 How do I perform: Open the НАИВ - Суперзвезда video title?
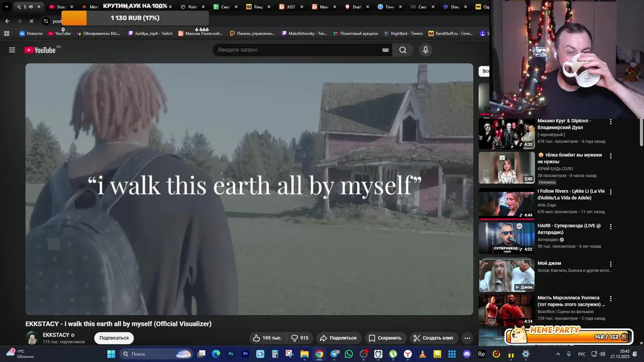tap(569, 229)
